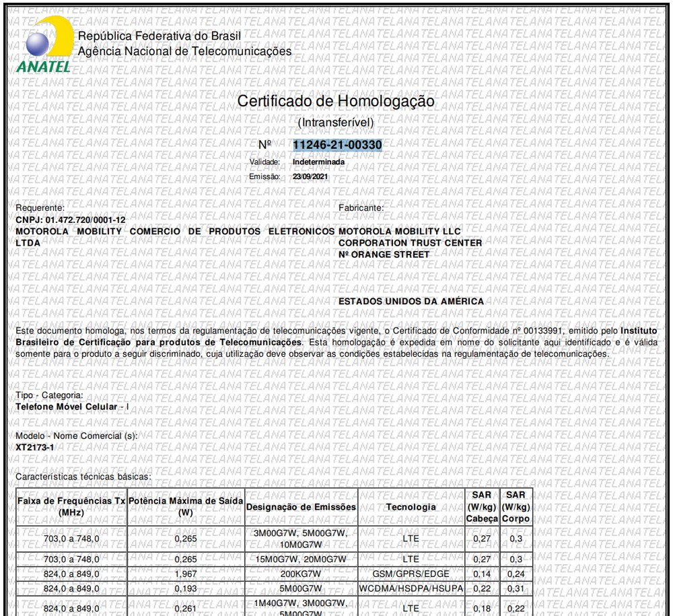Viewport: 673px width, 616px height.
Task: Select the CNPJ 01.472.720/0001-12 line
Action: [x=71, y=220]
